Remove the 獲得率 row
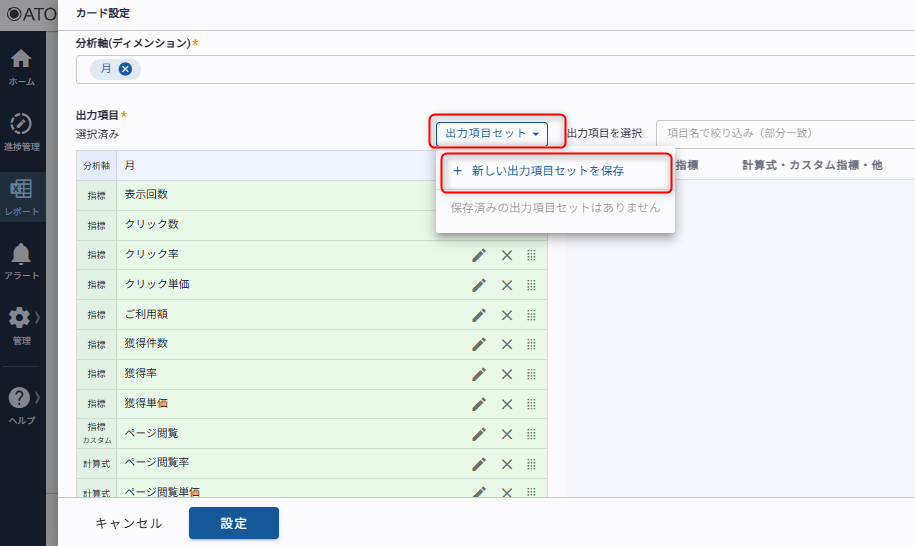Image resolution: width=915 pixels, height=546 pixels. [507, 374]
